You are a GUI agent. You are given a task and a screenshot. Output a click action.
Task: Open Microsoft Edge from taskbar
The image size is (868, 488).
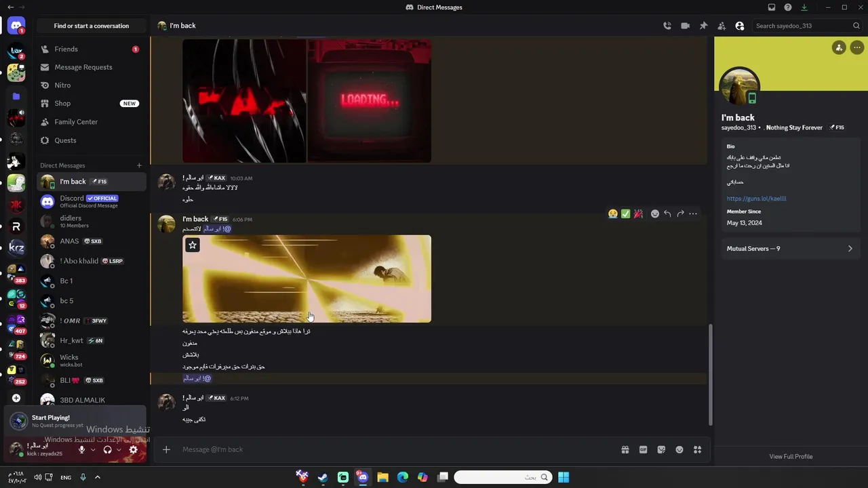(403, 477)
